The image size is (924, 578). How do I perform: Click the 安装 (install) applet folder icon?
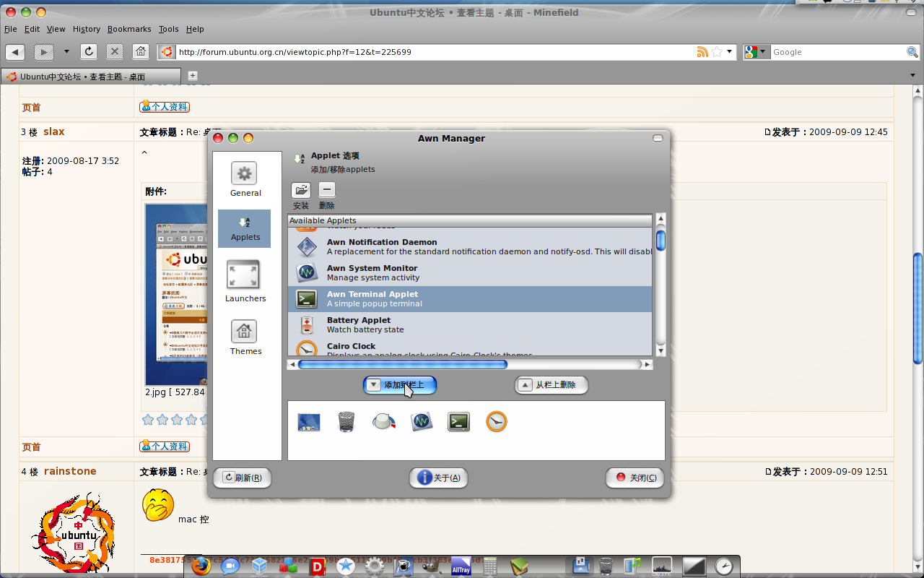[301, 190]
